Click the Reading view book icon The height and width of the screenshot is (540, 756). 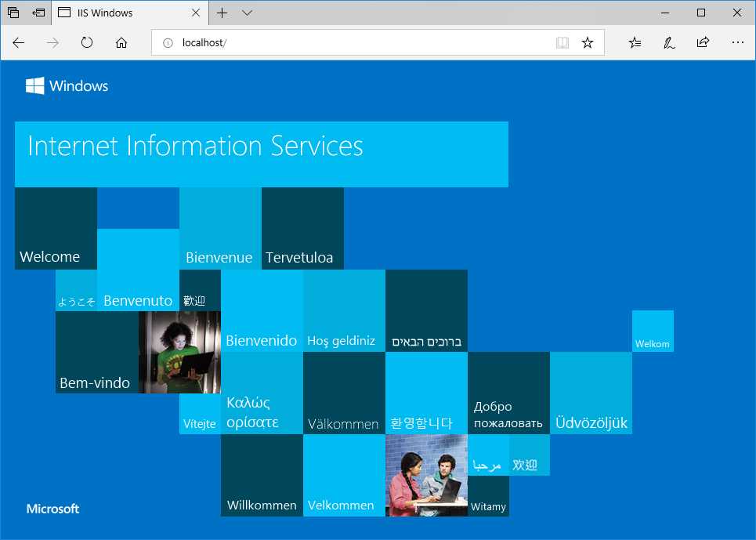562,42
